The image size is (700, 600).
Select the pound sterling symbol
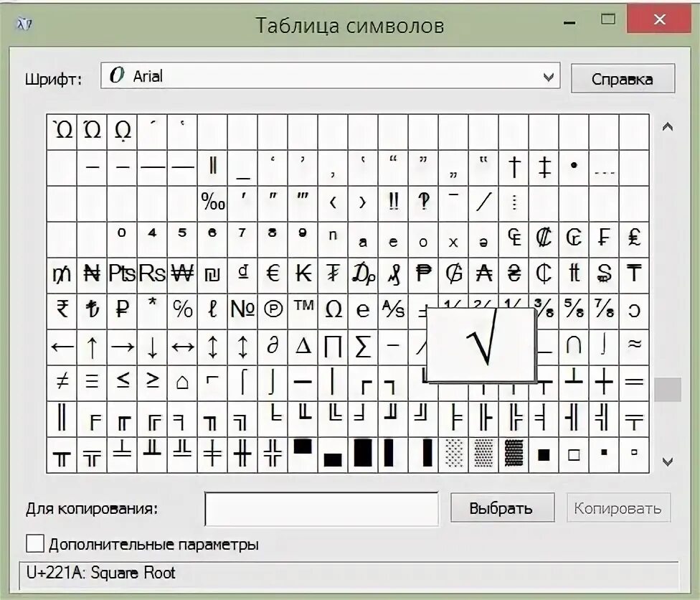[x=634, y=237]
